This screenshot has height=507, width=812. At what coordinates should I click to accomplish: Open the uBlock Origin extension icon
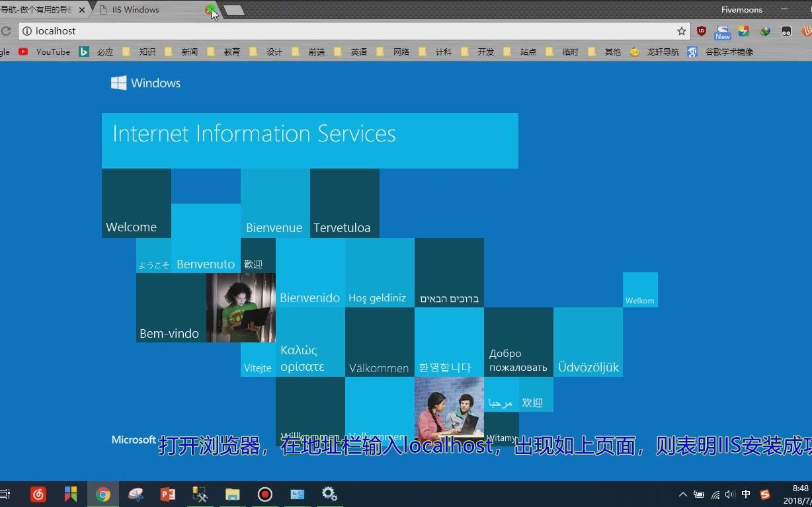[701, 31]
